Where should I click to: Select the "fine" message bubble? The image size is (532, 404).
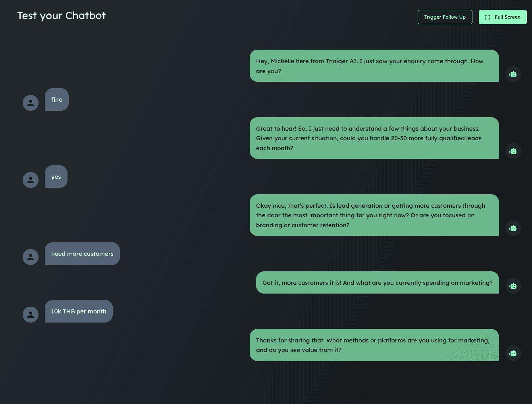pyautogui.click(x=56, y=99)
